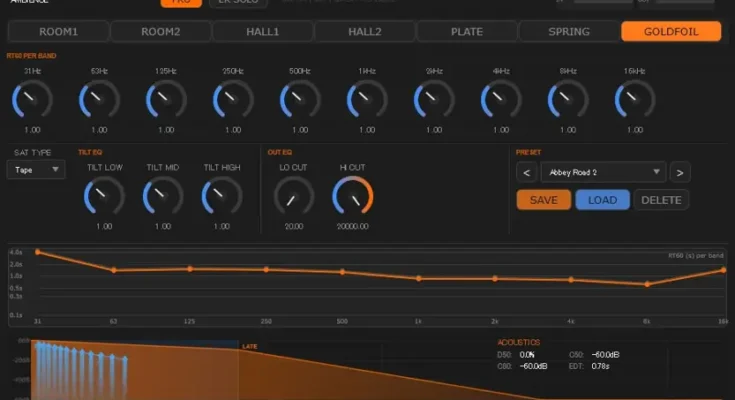Click the LO CUT filter knob
Viewport: 735px width, 400px height.
pyautogui.click(x=294, y=196)
